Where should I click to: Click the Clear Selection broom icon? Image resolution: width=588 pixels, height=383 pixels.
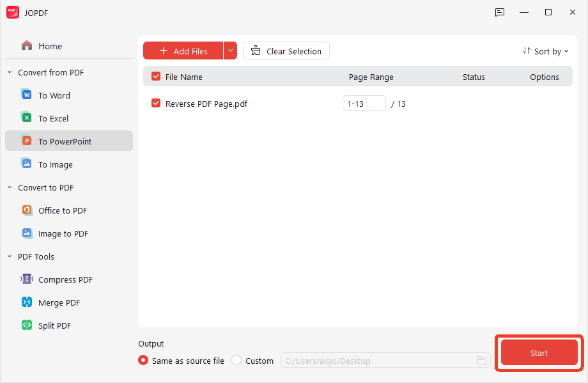click(256, 51)
